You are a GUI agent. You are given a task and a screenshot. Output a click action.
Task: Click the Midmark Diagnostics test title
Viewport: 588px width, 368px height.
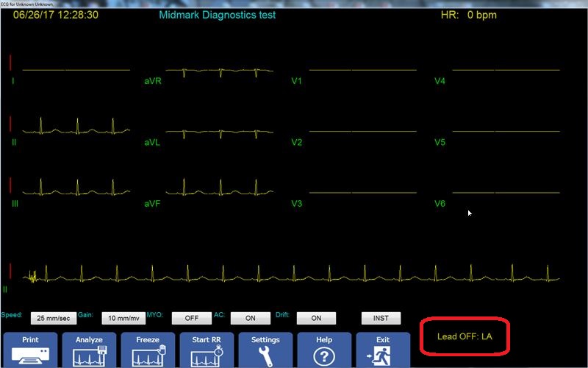217,15
